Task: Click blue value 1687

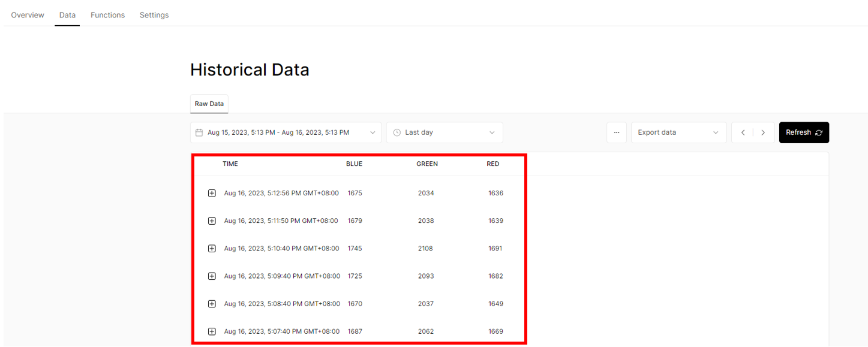Action: tap(355, 331)
